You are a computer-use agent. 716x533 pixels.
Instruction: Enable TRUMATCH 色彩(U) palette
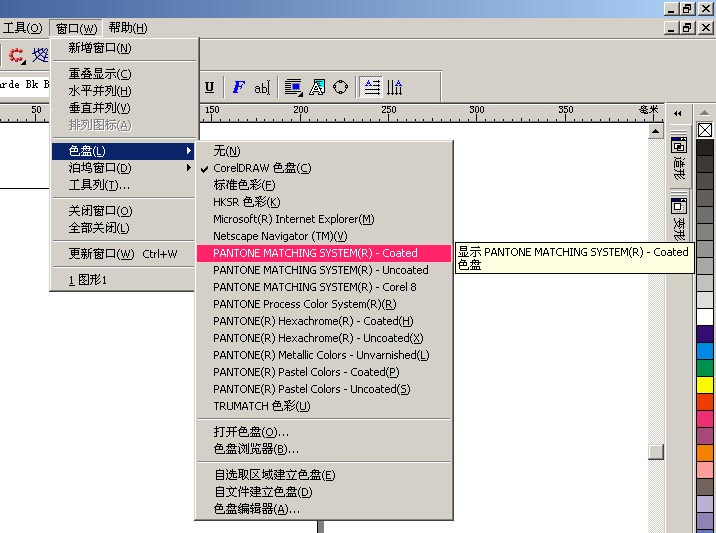[324, 406]
